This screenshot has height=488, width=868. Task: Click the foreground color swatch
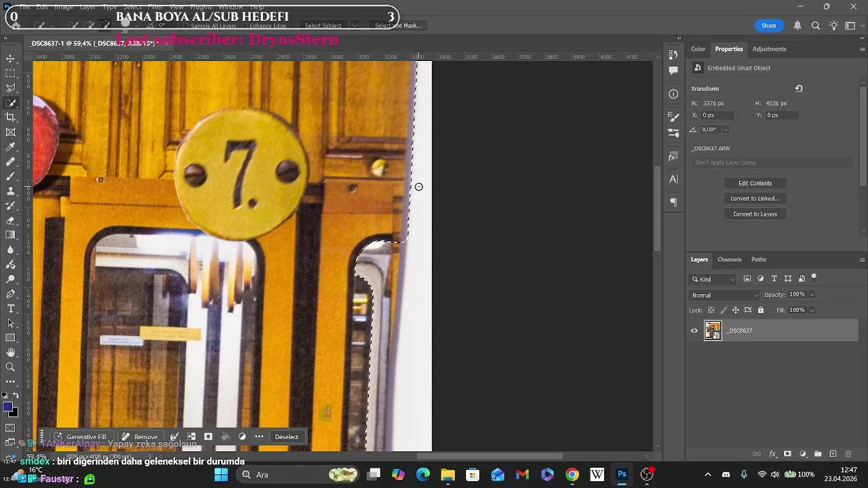(7, 407)
